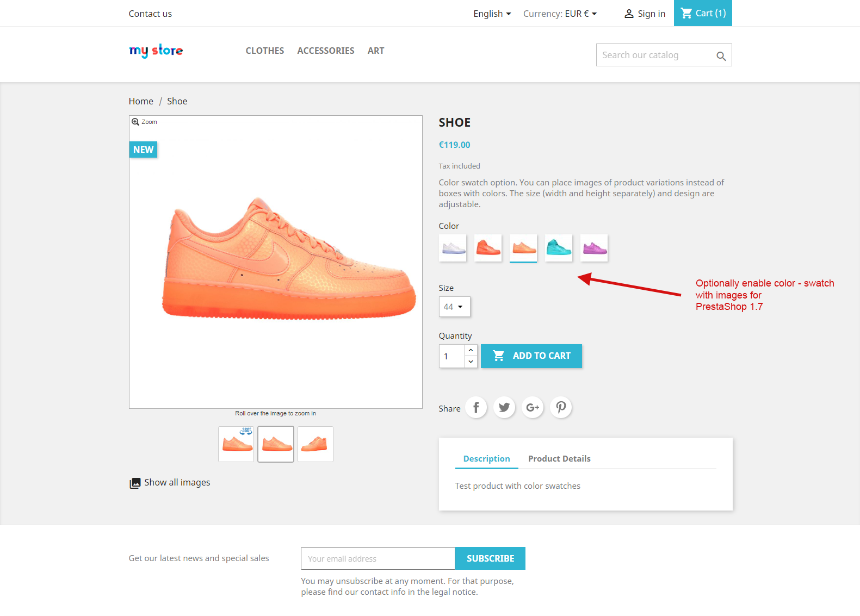Click the main shoe product image

click(x=276, y=262)
